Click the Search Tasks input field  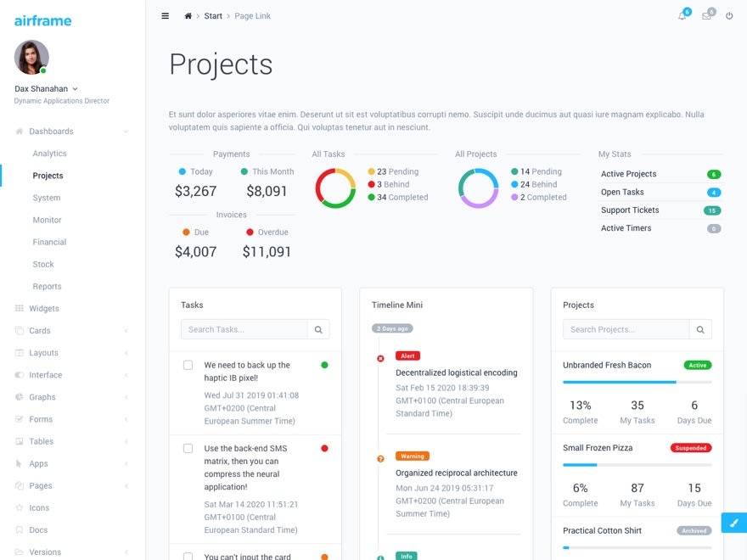(244, 329)
